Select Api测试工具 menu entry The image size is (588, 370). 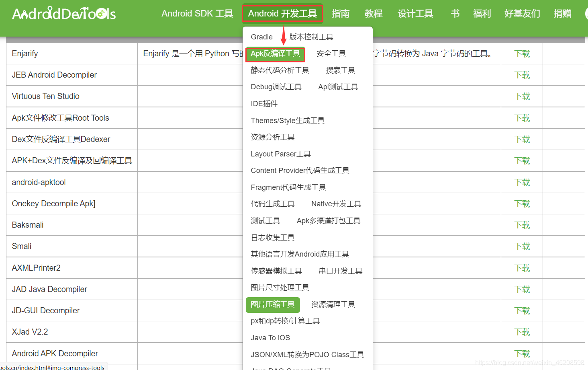338,87
